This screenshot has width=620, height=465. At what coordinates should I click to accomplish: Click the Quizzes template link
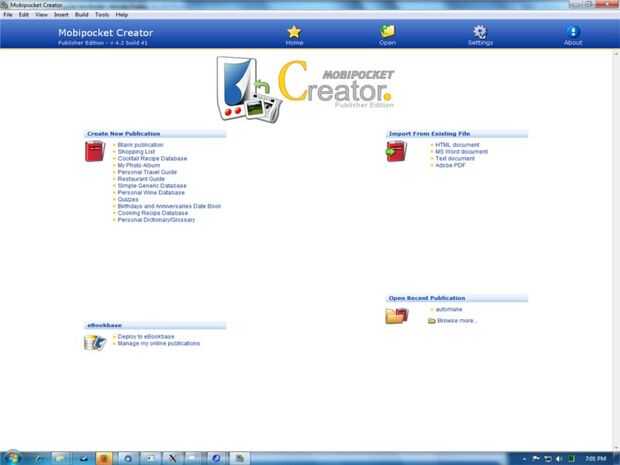pos(128,199)
